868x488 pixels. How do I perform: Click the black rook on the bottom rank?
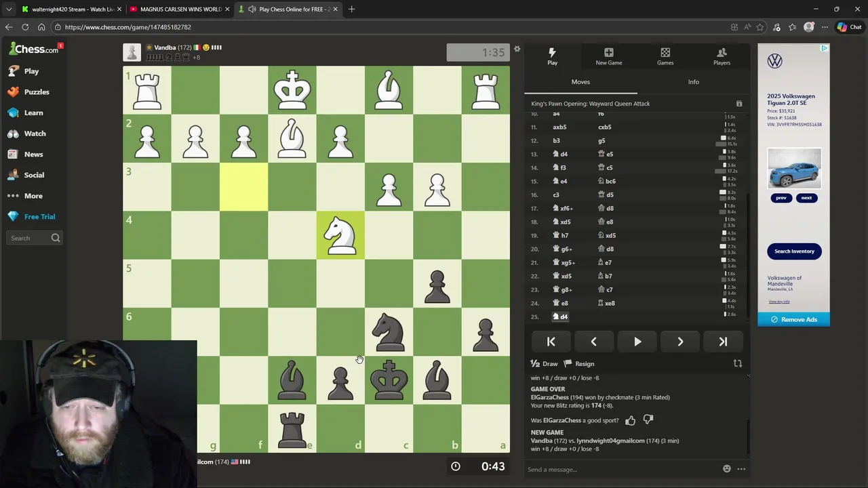[292, 428]
